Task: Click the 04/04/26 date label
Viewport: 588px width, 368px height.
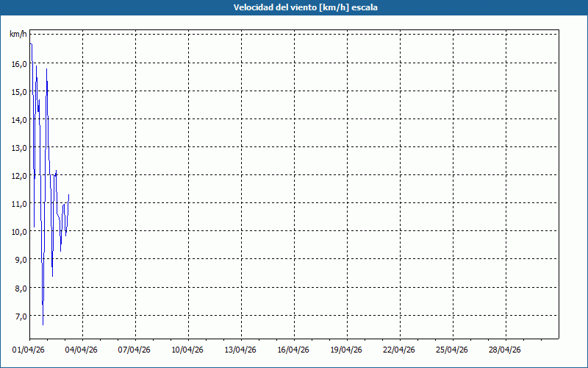Action: tap(82, 350)
